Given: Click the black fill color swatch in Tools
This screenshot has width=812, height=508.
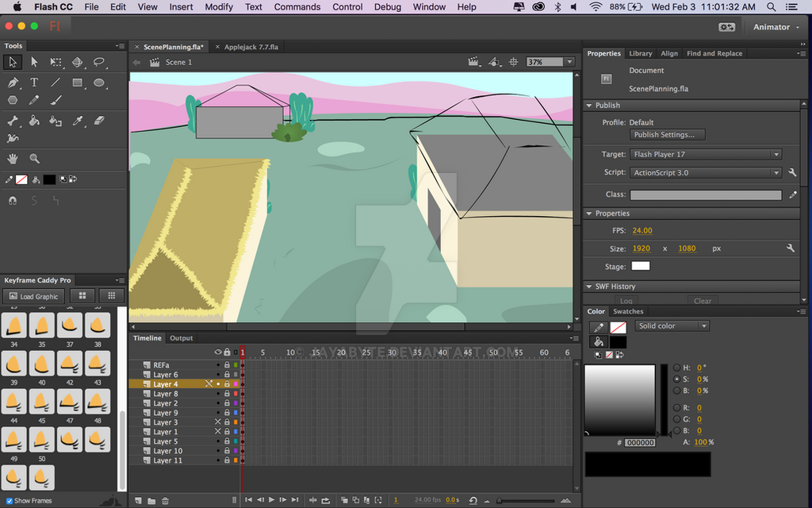Looking at the screenshot, I should pyautogui.click(x=49, y=179).
